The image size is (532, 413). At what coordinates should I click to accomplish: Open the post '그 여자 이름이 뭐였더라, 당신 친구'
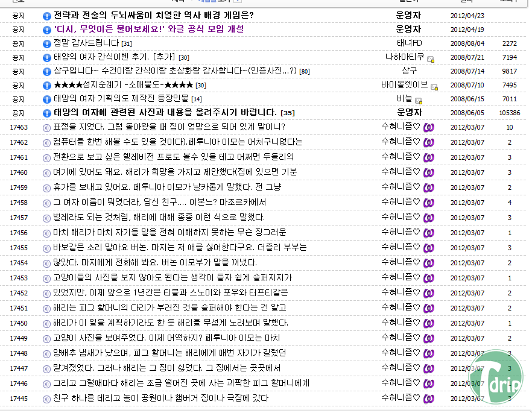coord(160,203)
